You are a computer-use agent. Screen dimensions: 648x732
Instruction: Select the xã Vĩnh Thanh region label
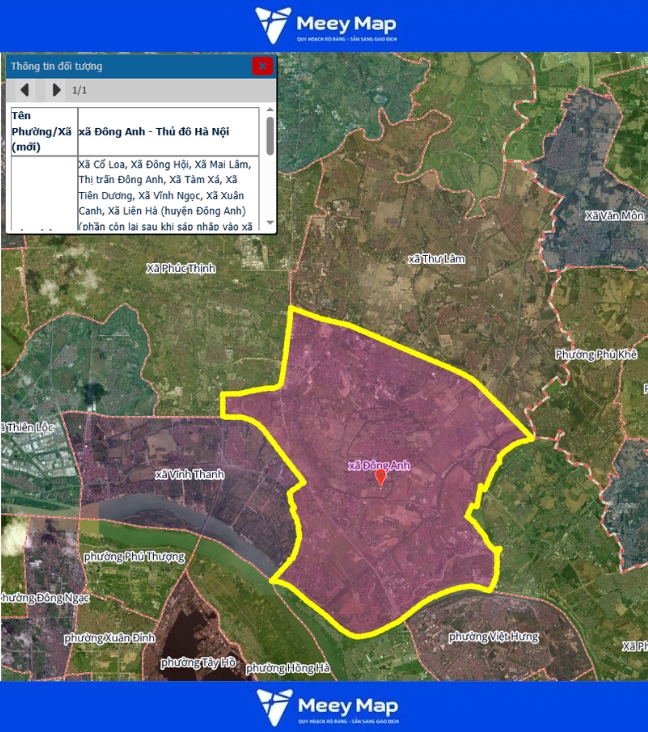pyautogui.click(x=190, y=474)
